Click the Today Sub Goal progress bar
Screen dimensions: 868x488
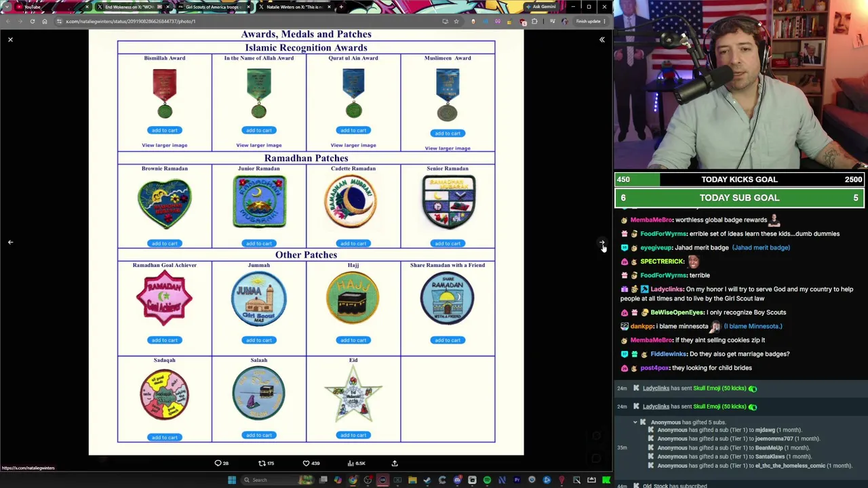(739, 198)
